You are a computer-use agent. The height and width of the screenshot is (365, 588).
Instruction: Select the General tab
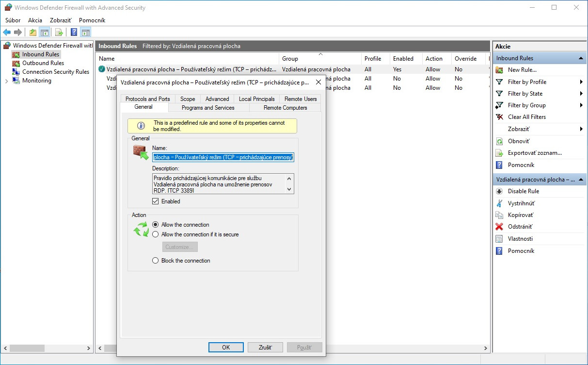click(x=144, y=107)
